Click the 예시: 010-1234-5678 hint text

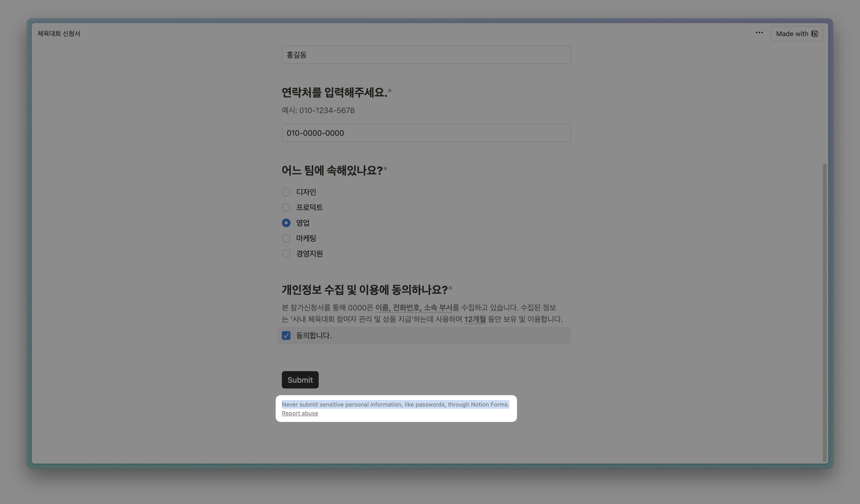coord(318,110)
